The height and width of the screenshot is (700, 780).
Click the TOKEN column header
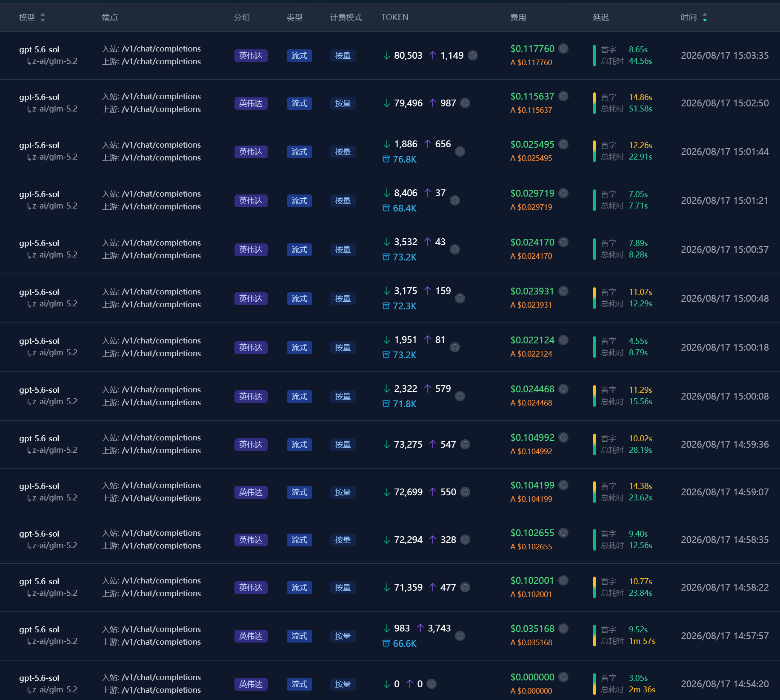click(x=395, y=17)
